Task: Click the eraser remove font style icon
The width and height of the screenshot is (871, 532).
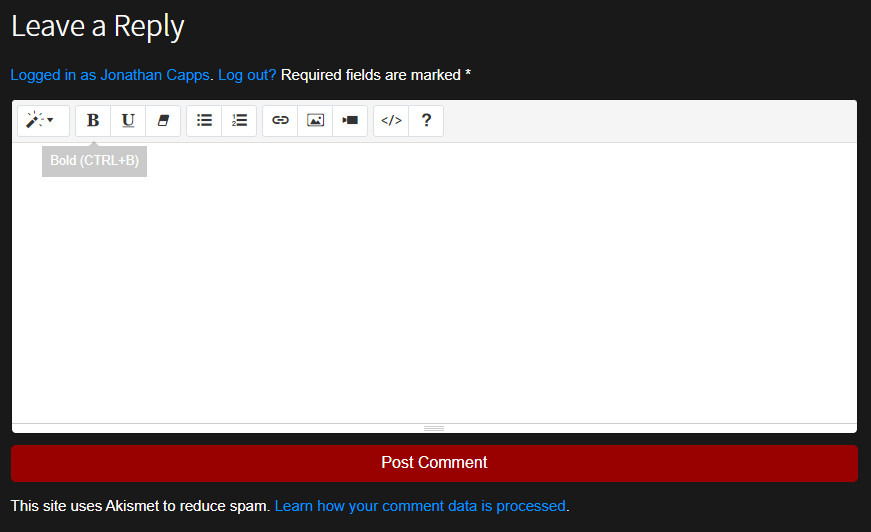Action: pyautogui.click(x=163, y=121)
